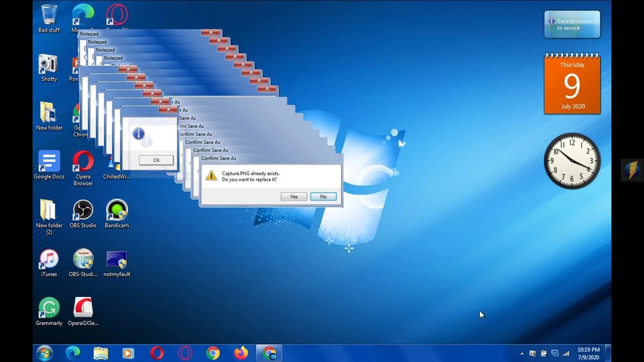Expand the hidden icons in system tray
Screen dimensions: 644x362
coord(522,353)
